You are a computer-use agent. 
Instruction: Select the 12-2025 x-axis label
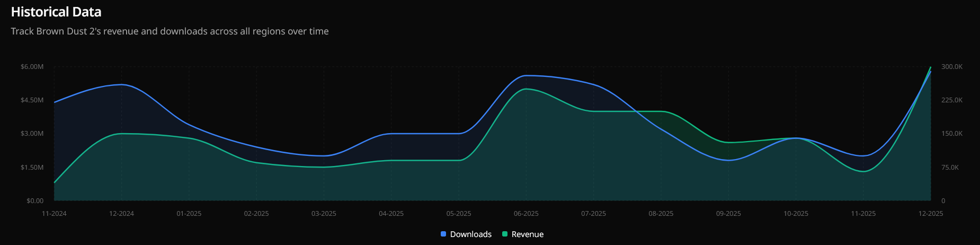931,214
